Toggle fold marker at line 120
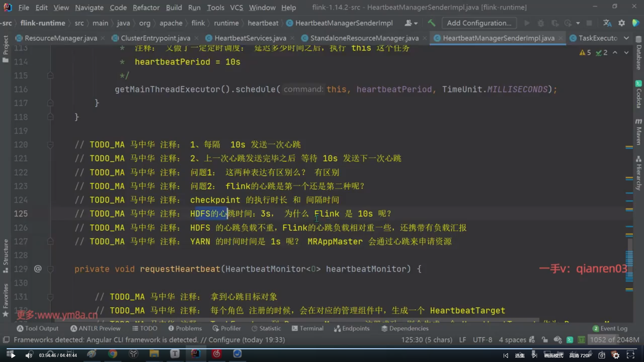 (50, 145)
